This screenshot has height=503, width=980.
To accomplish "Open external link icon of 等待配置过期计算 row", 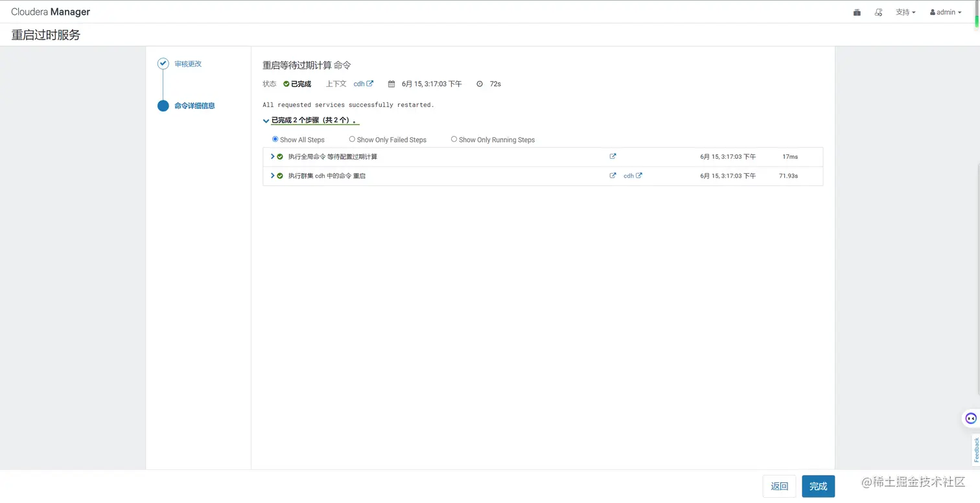I will click(612, 156).
